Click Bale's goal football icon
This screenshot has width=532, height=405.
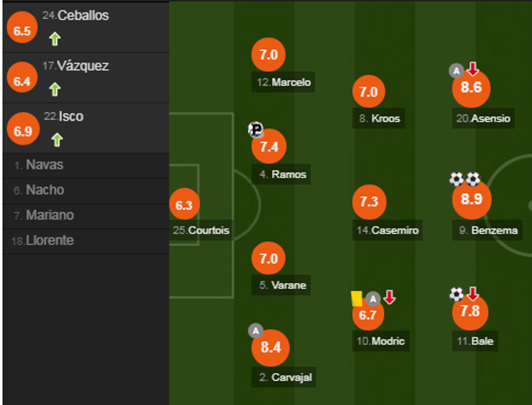(457, 294)
